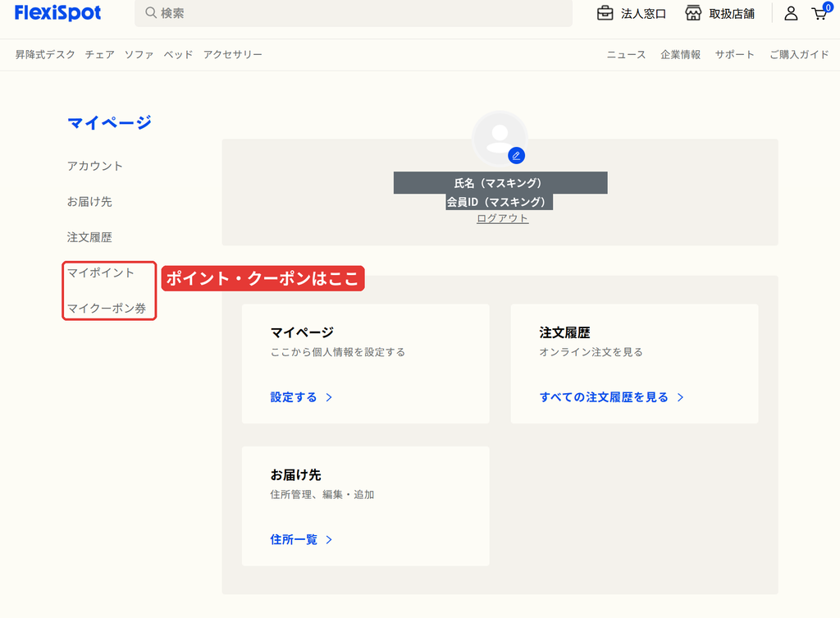The image size is (840, 618).
Task: Select アカウント in the sidebar
Action: pos(95,166)
